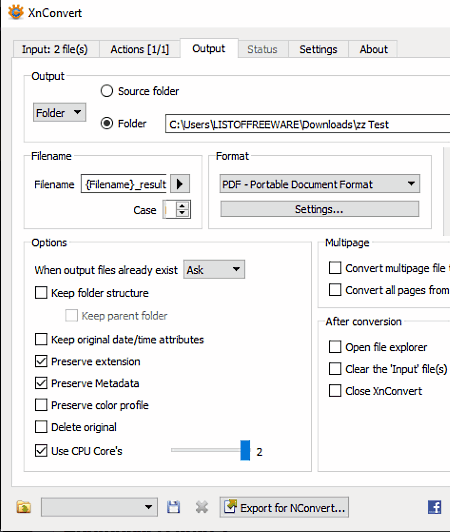Image resolution: width=450 pixels, height=532 pixels.
Task: Check Convert all pages from option
Action: point(335,290)
